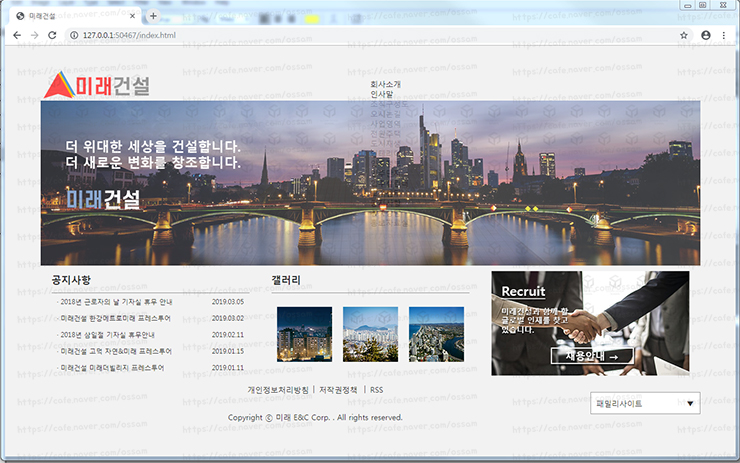Screen dimensions: 740x463
Task: Open the Chrome three-dot menu
Action: click(723, 35)
